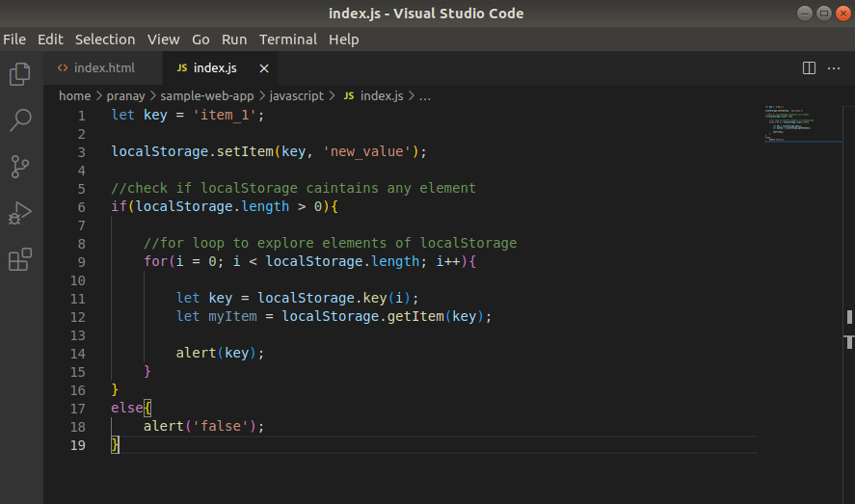Screen dimensions: 855x504
Task: Open the Extensions view
Action: (20, 259)
